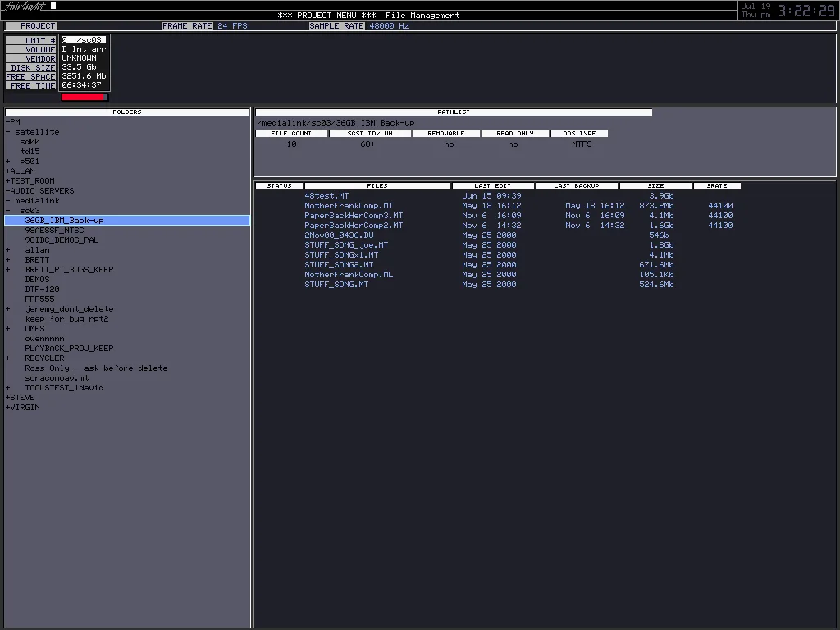Expand the TEST_ROOM folder
This screenshot has height=630, width=840.
(x=8, y=181)
